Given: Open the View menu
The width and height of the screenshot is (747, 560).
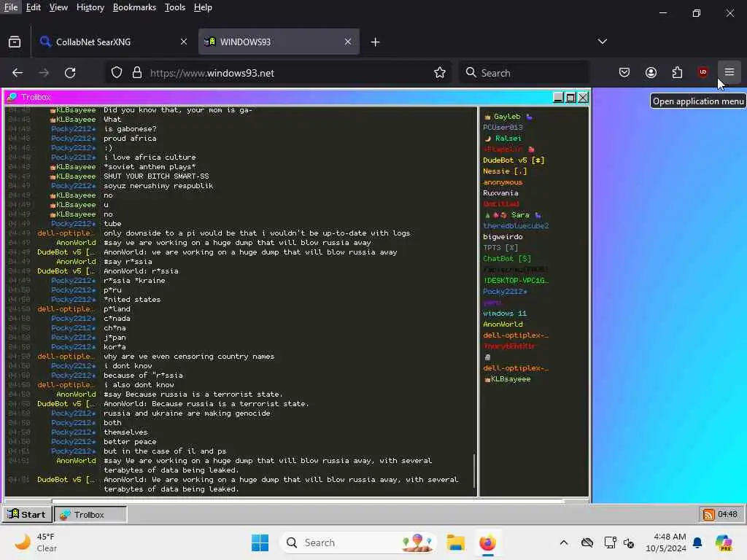Looking at the screenshot, I should point(58,7).
